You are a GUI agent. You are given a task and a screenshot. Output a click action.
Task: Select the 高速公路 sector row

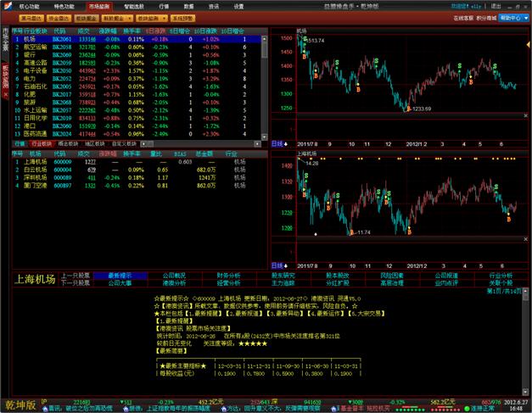click(137, 63)
